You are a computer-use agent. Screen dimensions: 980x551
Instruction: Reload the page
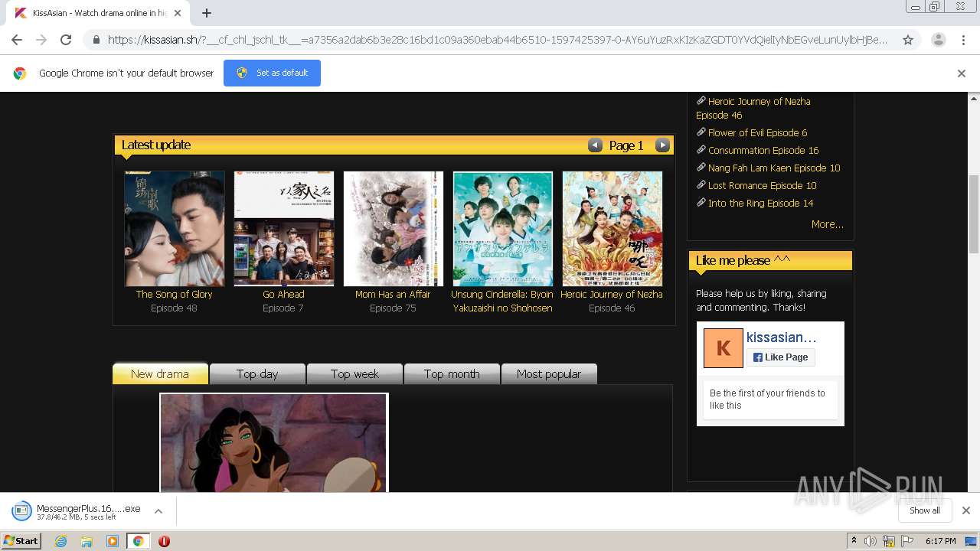[66, 40]
